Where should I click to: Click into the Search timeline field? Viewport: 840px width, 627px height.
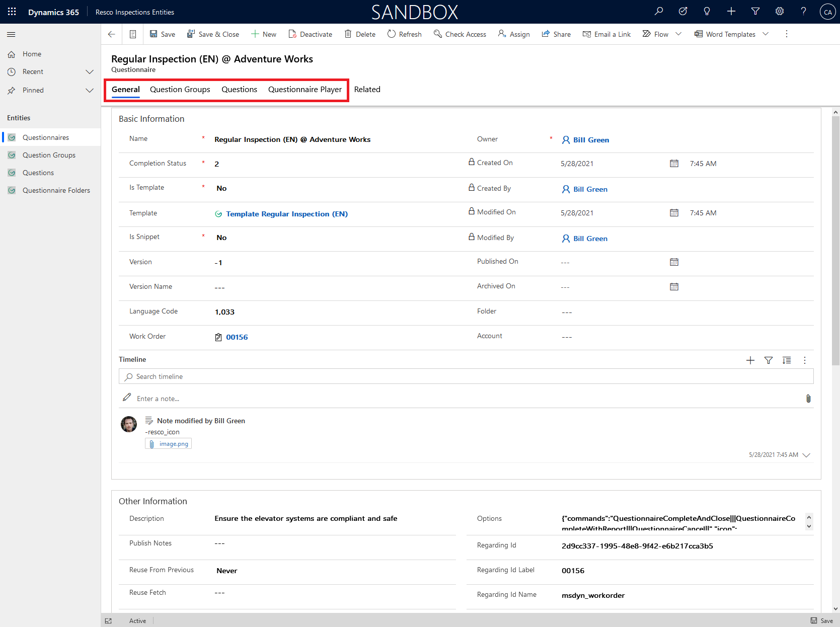click(x=466, y=376)
